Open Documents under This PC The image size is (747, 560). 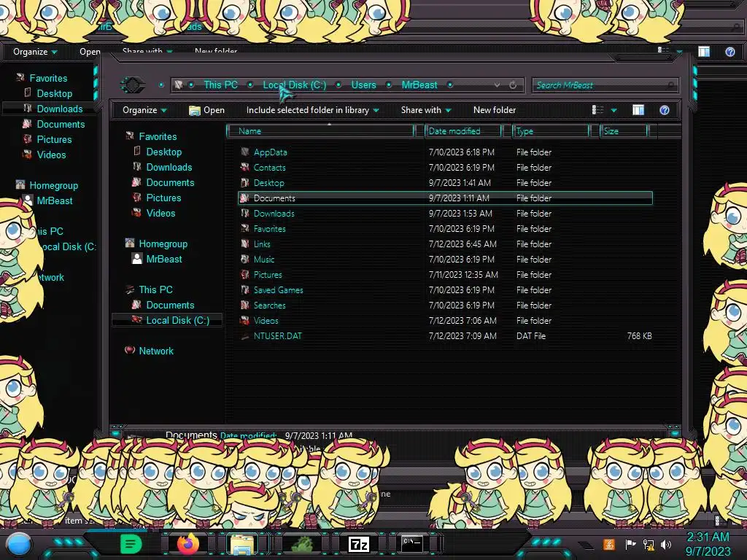[x=170, y=305]
